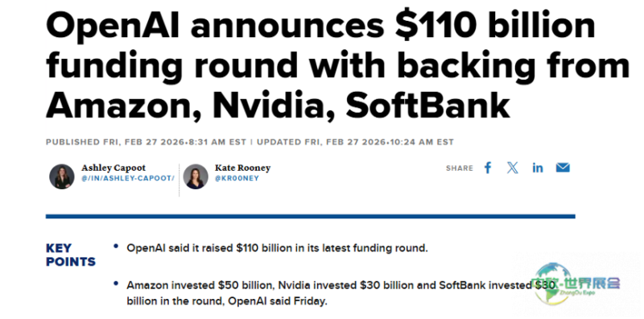
Task: Click the blue divider line under authors
Action: click(310, 216)
